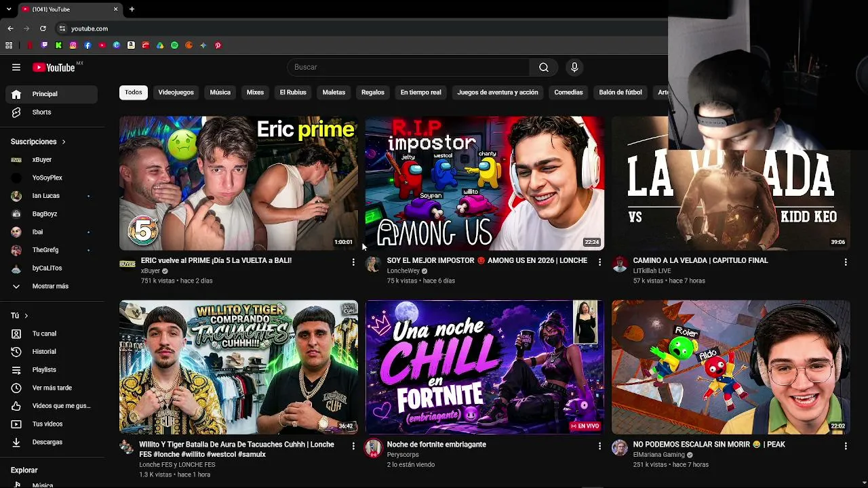
Task: Open options menu for Among Us impostor video
Action: point(599,262)
